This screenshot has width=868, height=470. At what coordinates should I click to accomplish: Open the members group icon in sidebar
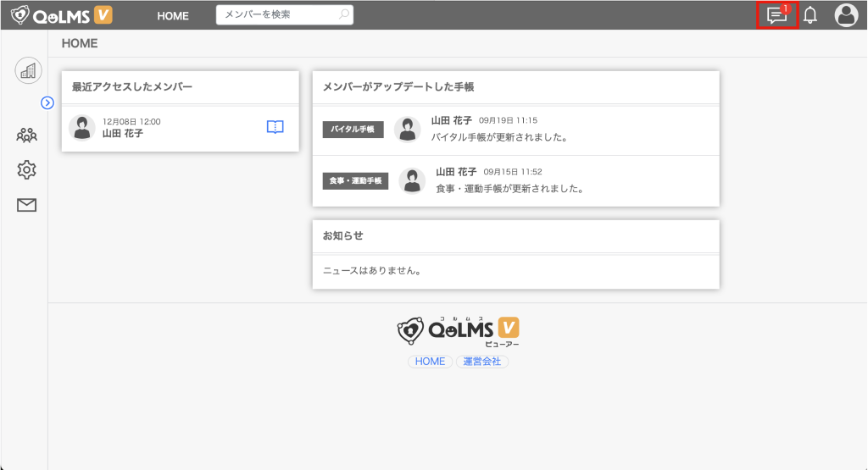click(27, 135)
